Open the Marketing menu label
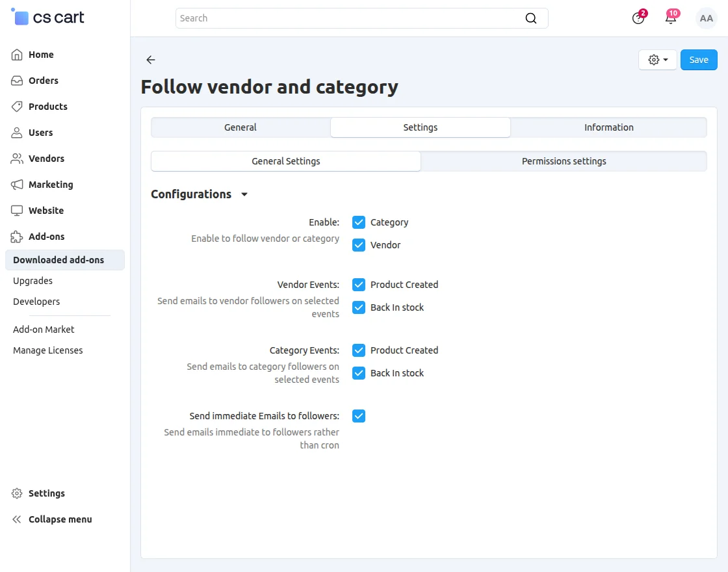728x572 pixels. (x=51, y=185)
